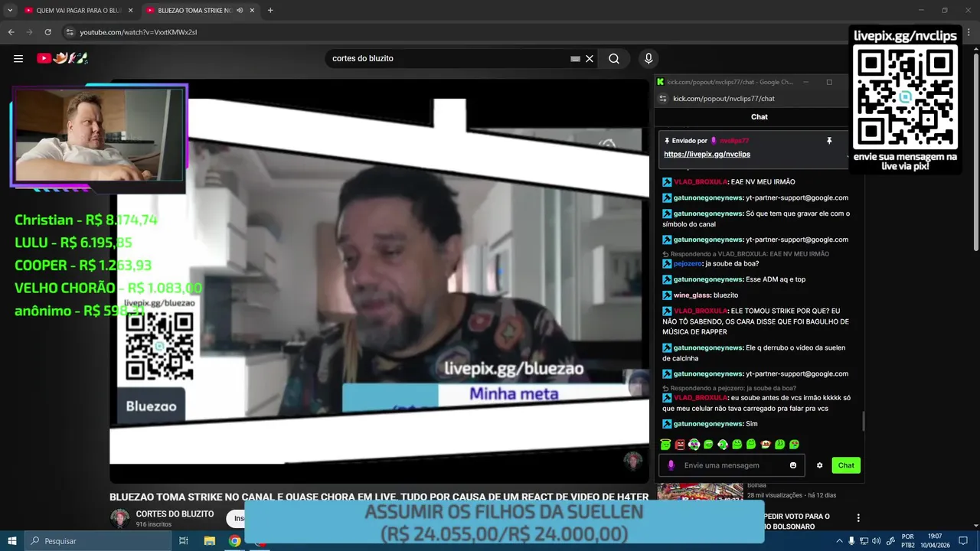This screenshot has width=980, height=551.
Task: Show hidden system tray icons
Action: click(x=839, y=541)
